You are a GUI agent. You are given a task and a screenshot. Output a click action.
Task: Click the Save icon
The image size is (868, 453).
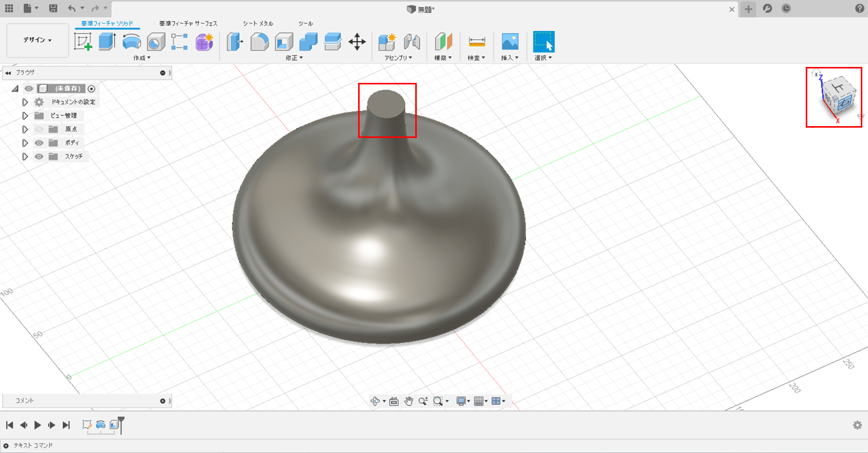53,8
